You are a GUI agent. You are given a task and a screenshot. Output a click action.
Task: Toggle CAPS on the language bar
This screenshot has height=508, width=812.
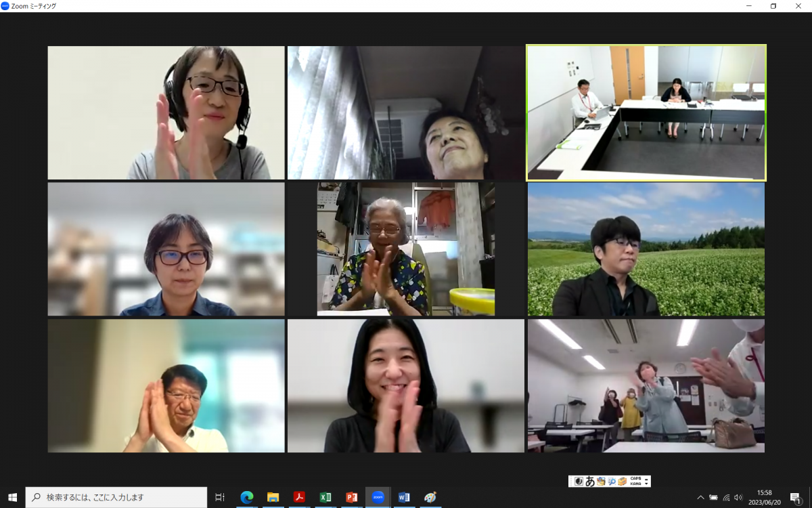(x=635, y=479)
